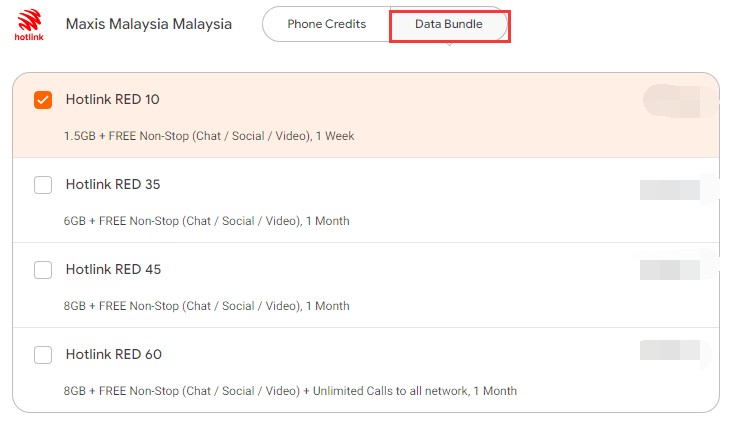Uncheck the Hotlink RED 10 checkbox
Image resolution: width=729 pixels, height=424 pixels.
pos(43,100)
